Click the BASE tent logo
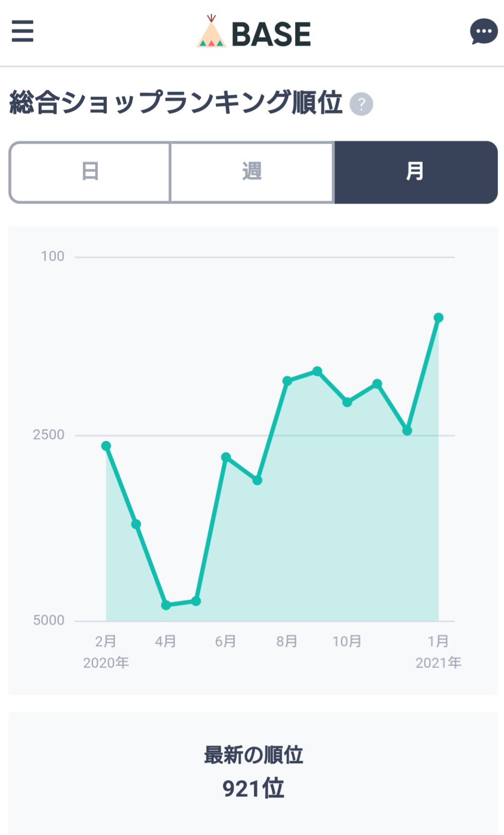Viewport: 504px width, 835px height. pos(253,32)
